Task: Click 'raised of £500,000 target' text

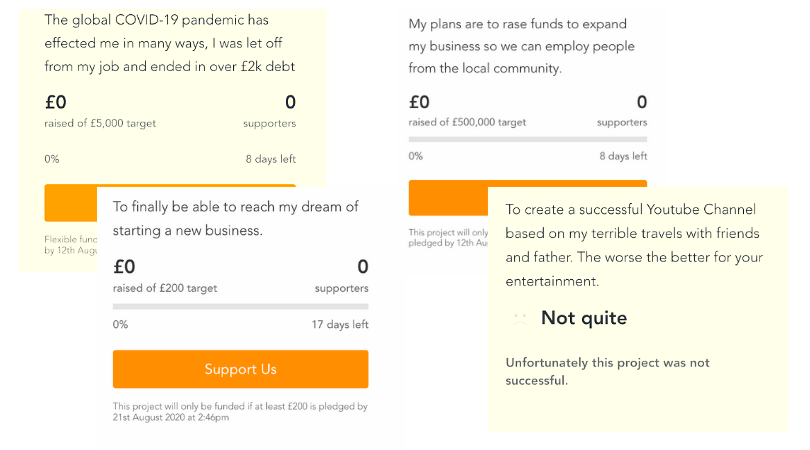Action: coord(467,122)
